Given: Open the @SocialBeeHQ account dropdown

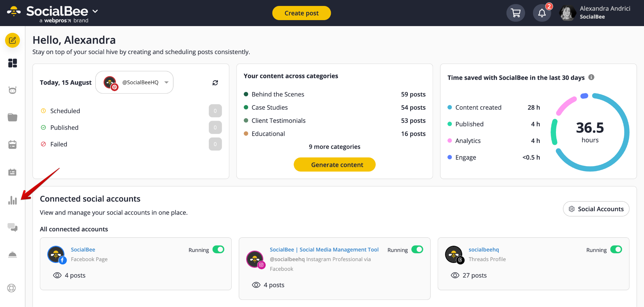Looking at the screenshot, I should point(135,82).
